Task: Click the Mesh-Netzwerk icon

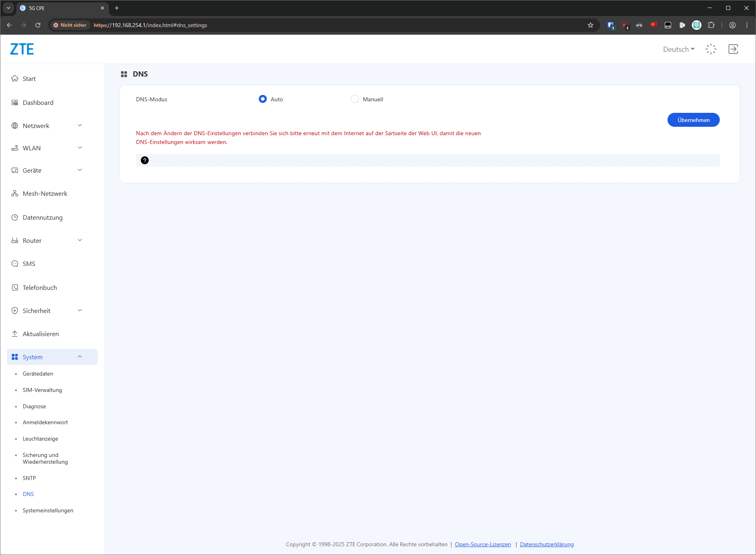Action: 15,193
